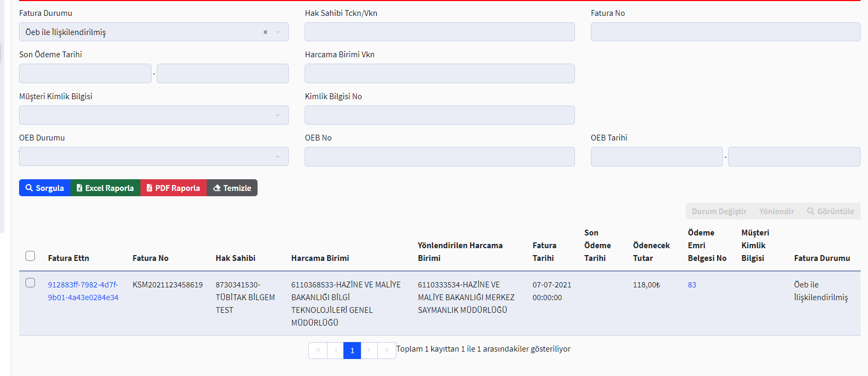
Task: Export results with Excel Raporla
Action: click(105, 188)
